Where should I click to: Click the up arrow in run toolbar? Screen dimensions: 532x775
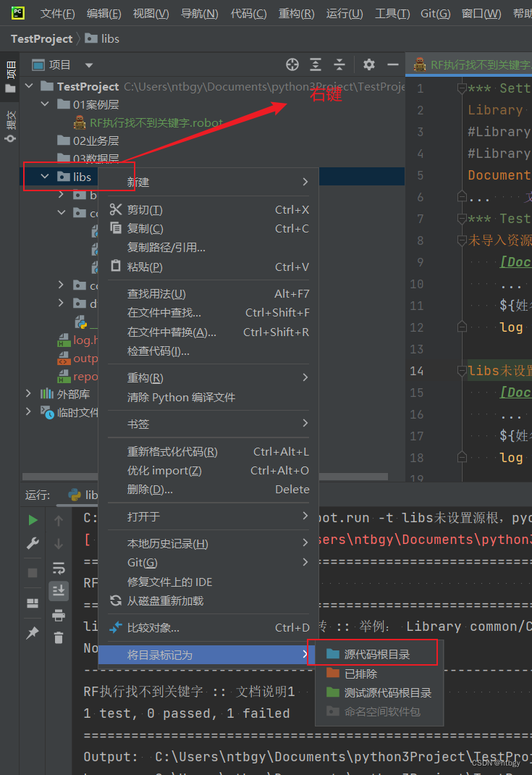point(59,521)
